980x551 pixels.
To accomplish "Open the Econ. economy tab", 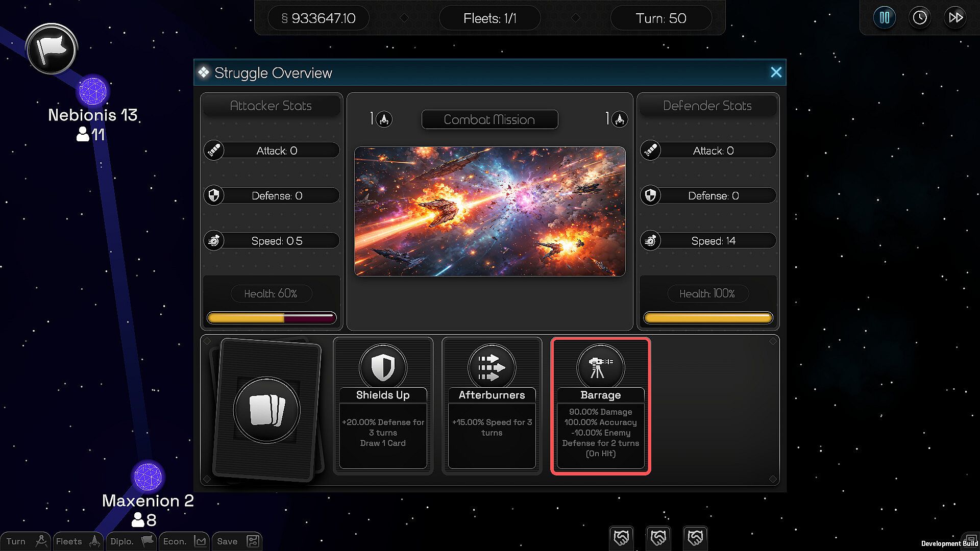I will tap(184, 541).
